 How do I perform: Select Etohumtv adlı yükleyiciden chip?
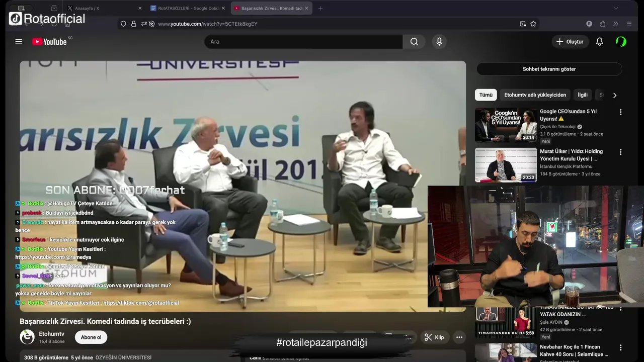[x=535, y=95]
